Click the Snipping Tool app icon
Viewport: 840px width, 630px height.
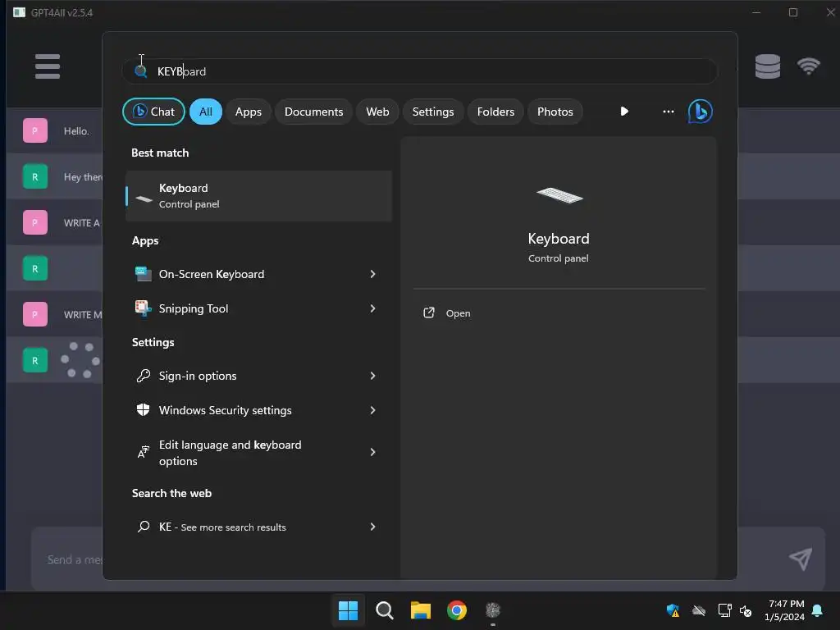pyautogui.click(x=143, y=308)
